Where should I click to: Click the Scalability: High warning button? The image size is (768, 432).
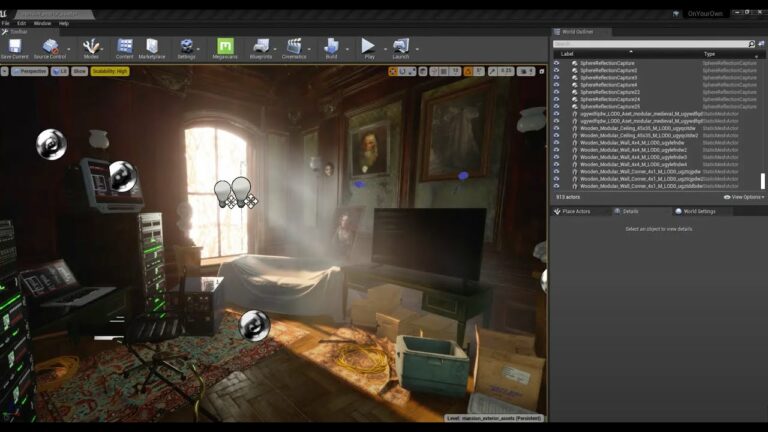pyautogui.click(x=110, y=72)
